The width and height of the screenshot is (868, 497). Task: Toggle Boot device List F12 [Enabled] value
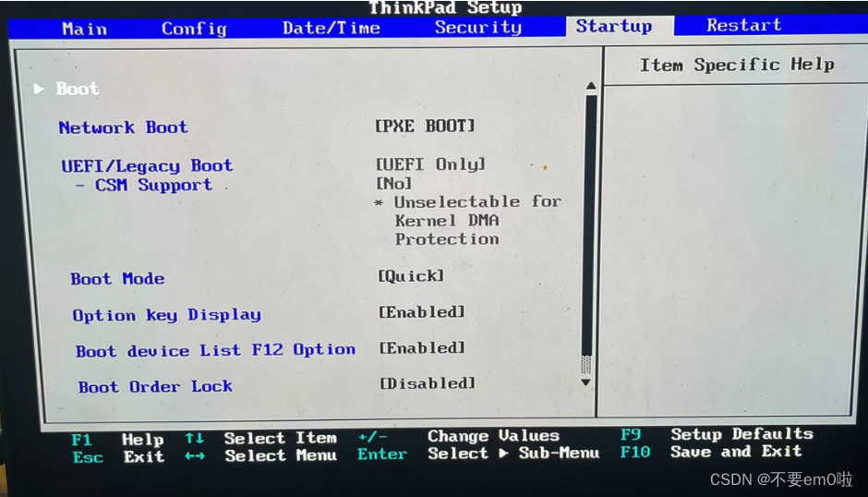tap(422, 347)
